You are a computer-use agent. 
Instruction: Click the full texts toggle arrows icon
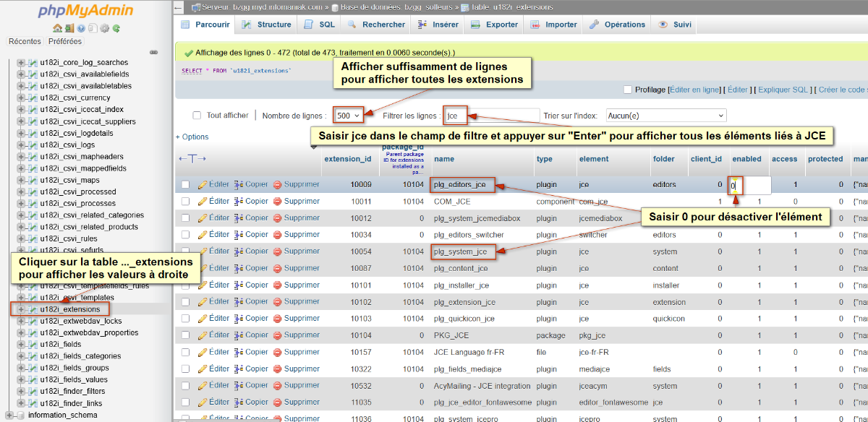[x=192, y=158]
